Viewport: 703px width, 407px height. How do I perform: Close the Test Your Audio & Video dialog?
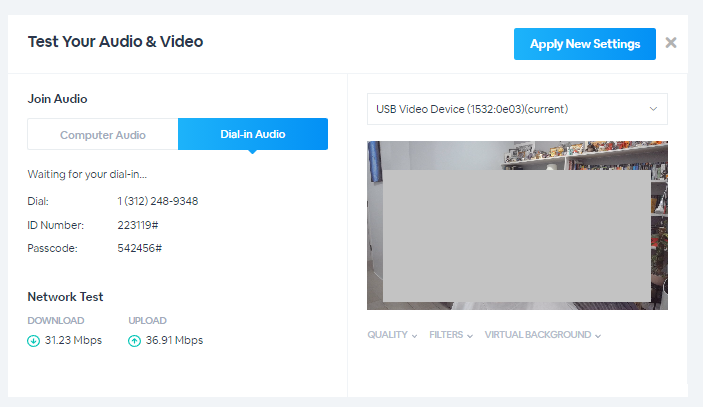671,43
